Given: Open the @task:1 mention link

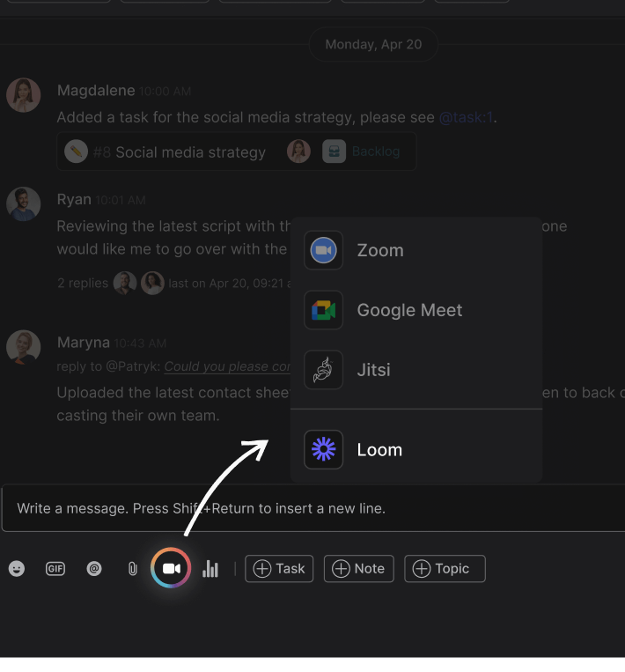Looking at the screenshot, I should 466,117.
